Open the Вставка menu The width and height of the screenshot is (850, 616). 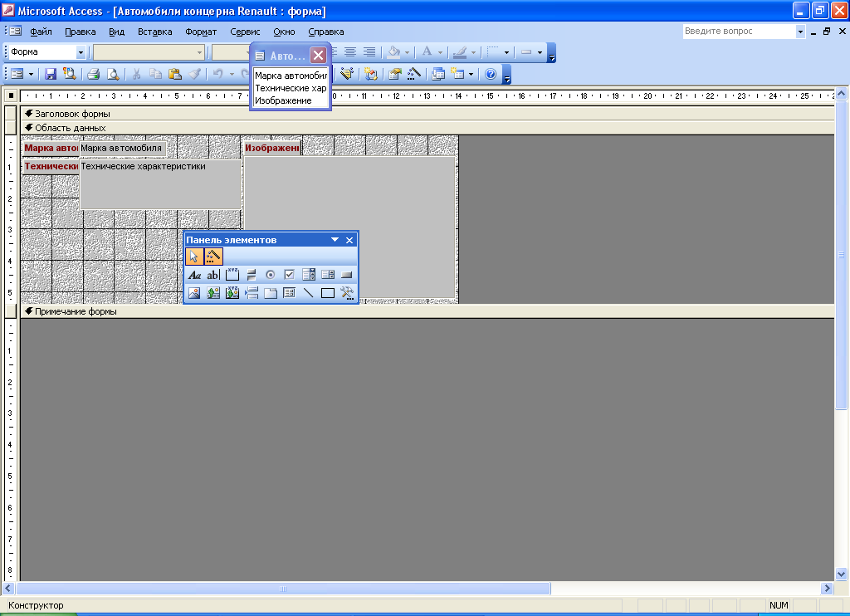click(x=155, y=32)
